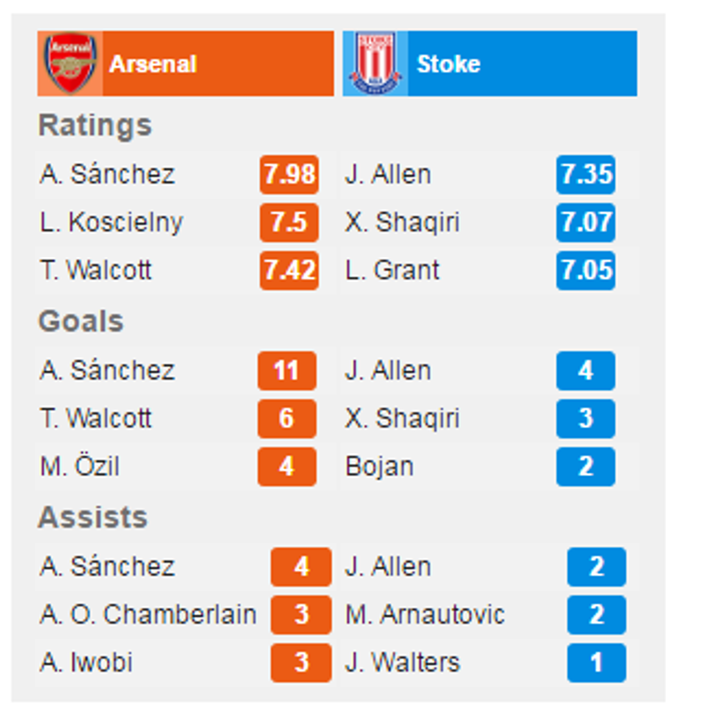Viewport: 724px width, 728px height.
Task: Select J. Allen under Ratings
Action: (x=388, y=175)
